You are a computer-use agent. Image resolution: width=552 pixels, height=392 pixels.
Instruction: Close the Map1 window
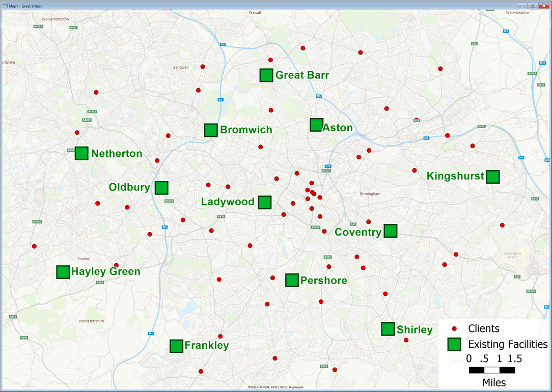(543, 6)
